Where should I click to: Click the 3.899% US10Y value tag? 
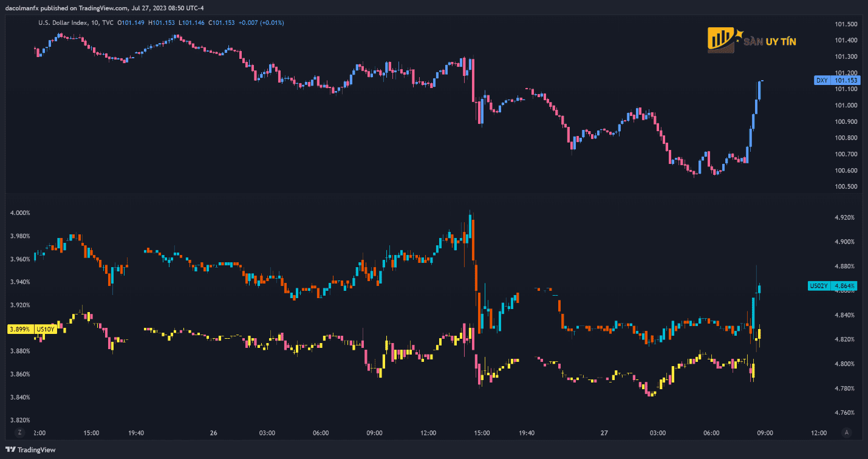20,329
